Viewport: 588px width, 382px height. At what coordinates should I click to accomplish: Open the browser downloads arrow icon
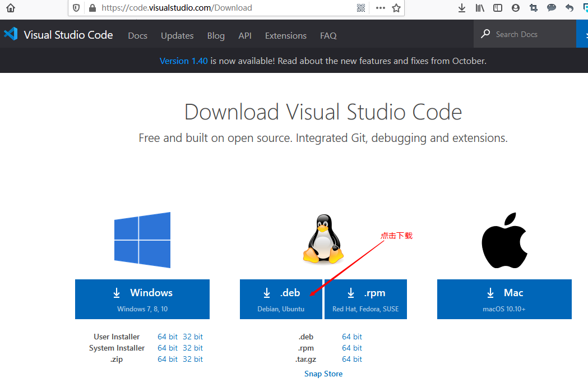462,8
